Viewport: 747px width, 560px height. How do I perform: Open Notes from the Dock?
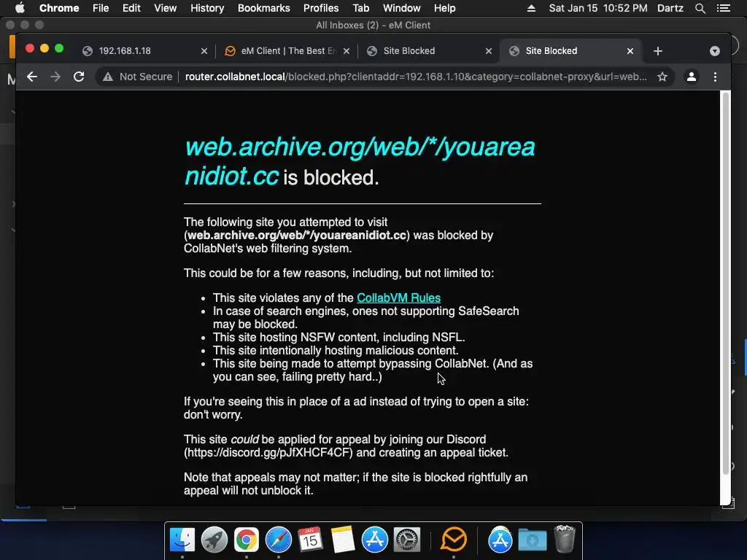(343, 540)
